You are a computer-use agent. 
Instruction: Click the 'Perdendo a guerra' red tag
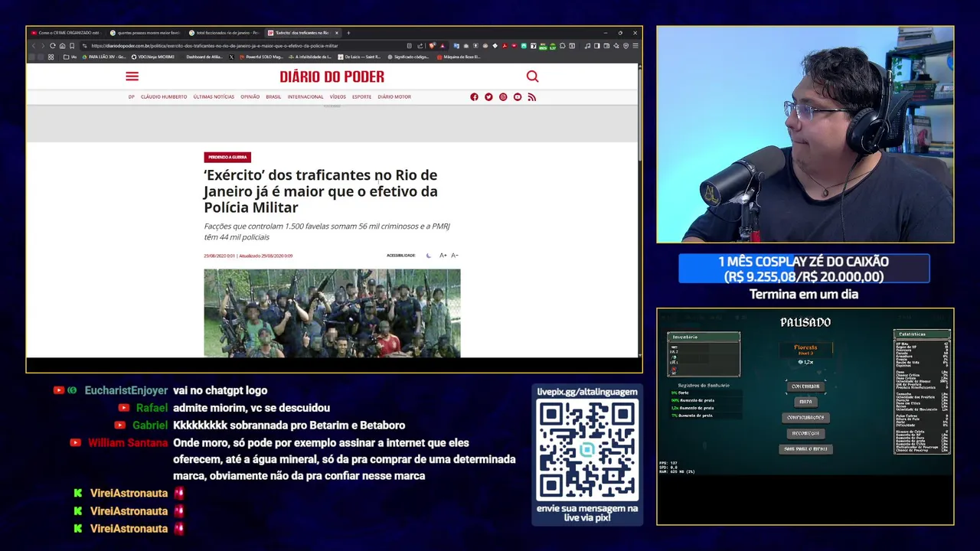(227, 157)
